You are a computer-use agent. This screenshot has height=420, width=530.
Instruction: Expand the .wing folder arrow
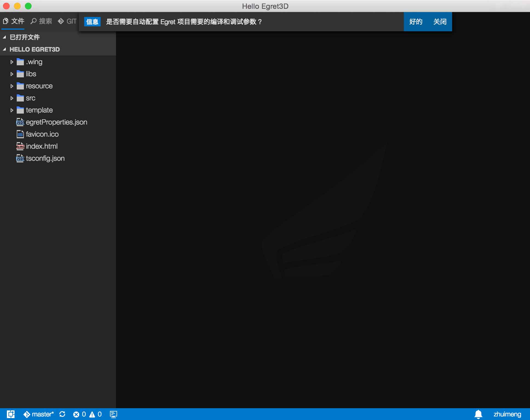click(x=12, y=62)
